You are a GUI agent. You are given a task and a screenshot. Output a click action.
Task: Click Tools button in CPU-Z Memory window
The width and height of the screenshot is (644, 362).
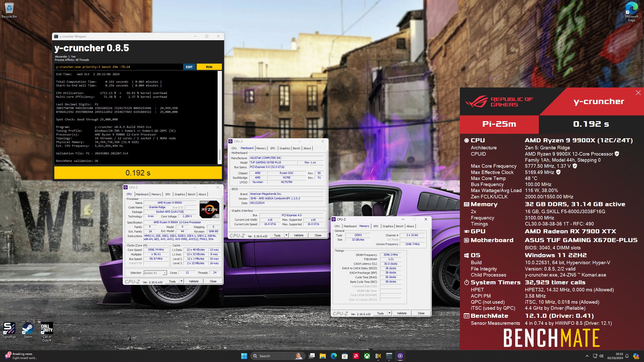pos(380,313)
